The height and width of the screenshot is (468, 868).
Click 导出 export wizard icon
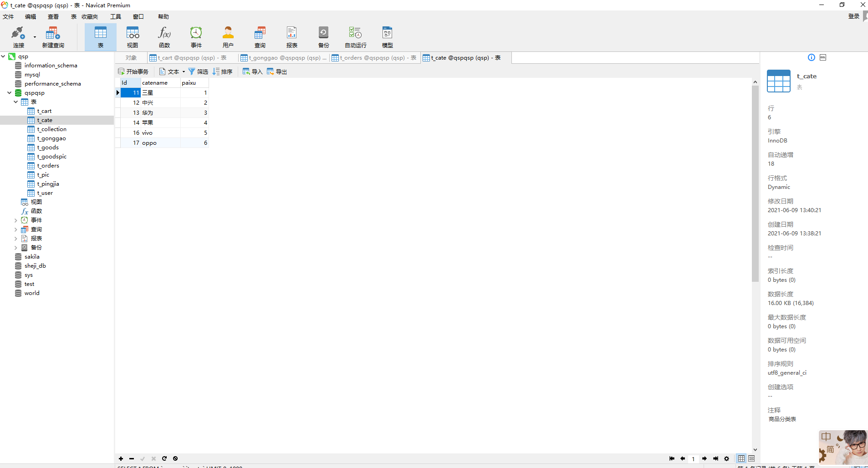coord(277,71)
